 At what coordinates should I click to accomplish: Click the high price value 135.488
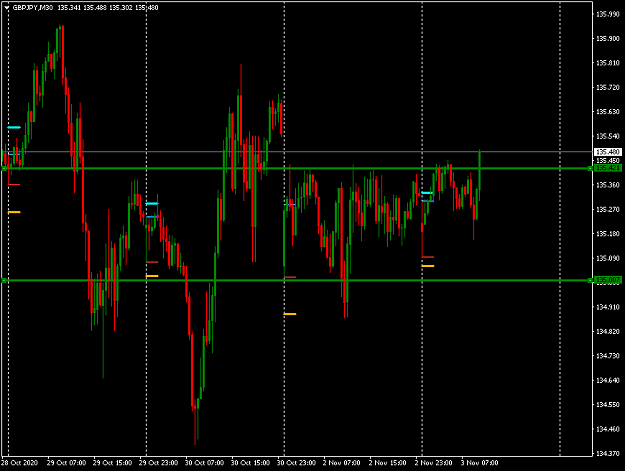(95, 8)
